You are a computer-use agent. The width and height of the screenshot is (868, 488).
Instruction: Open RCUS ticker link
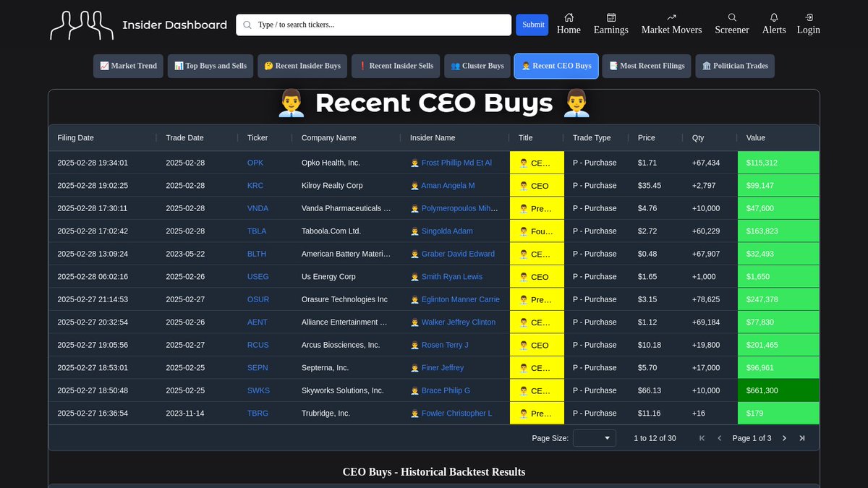click(x=258, y=345)
